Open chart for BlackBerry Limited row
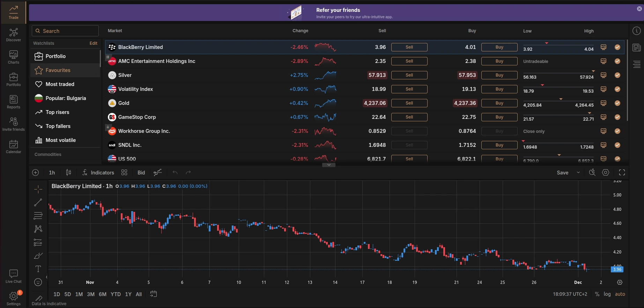644x308 pixels. point(603,47)
